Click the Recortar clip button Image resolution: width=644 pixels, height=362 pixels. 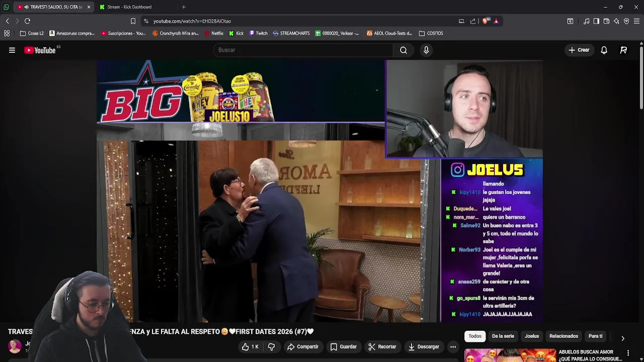tap(382, 346)
